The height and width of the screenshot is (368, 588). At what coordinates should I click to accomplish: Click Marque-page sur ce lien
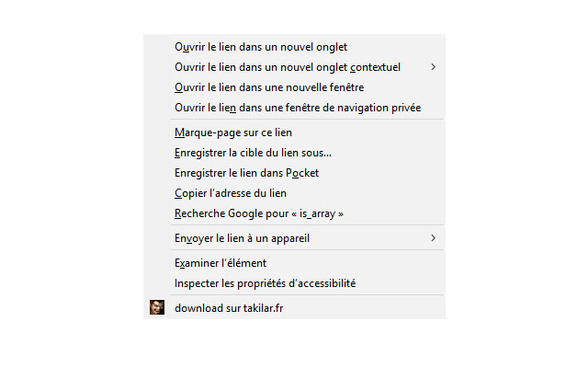pyautogui.click(x=233, y=132)
